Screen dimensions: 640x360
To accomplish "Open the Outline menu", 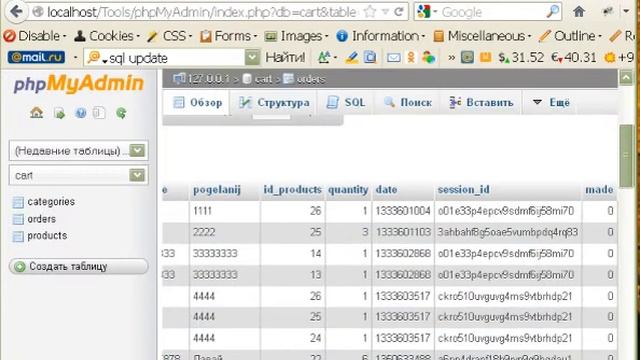I will (x=570, y=36).
